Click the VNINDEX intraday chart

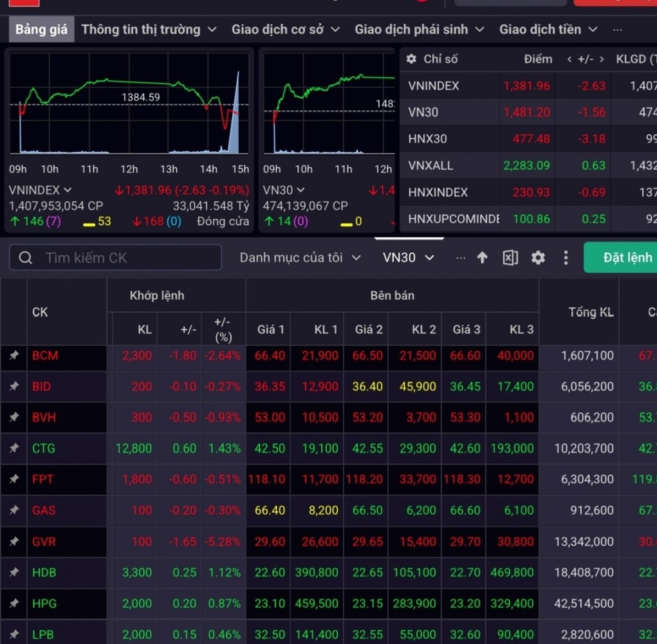[129, 103]
